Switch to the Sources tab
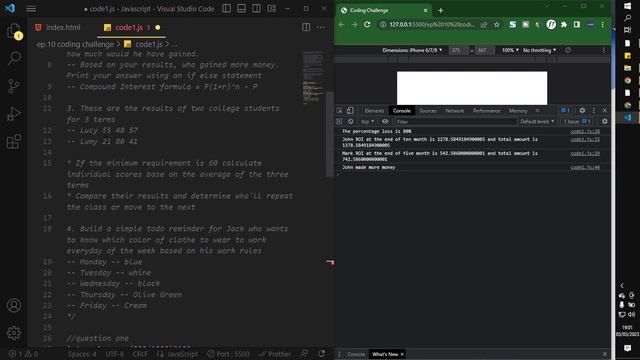This screenshot has height=360, width=640. pyautogui.click(x=427, y=111)
